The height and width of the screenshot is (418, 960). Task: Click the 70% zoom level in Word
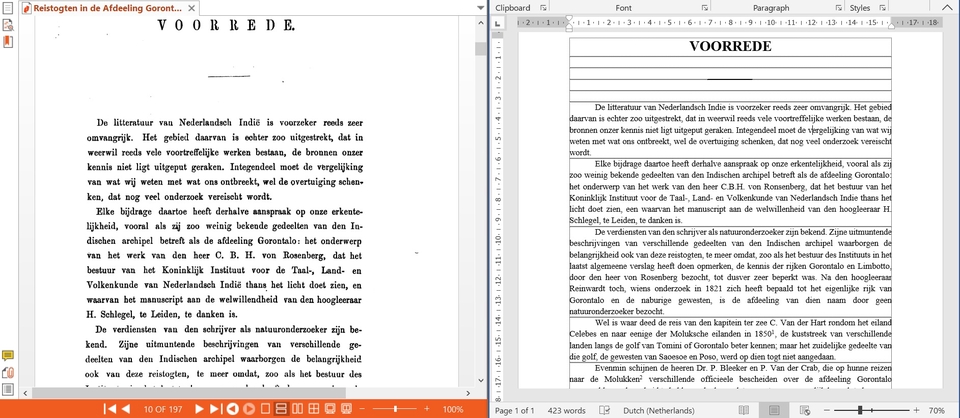pos(937,410)
